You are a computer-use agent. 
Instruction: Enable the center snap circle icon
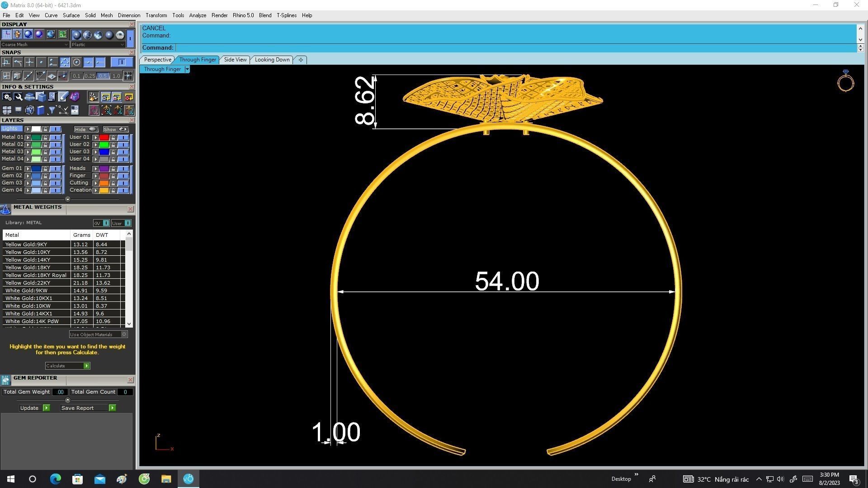tap(76, 62)
